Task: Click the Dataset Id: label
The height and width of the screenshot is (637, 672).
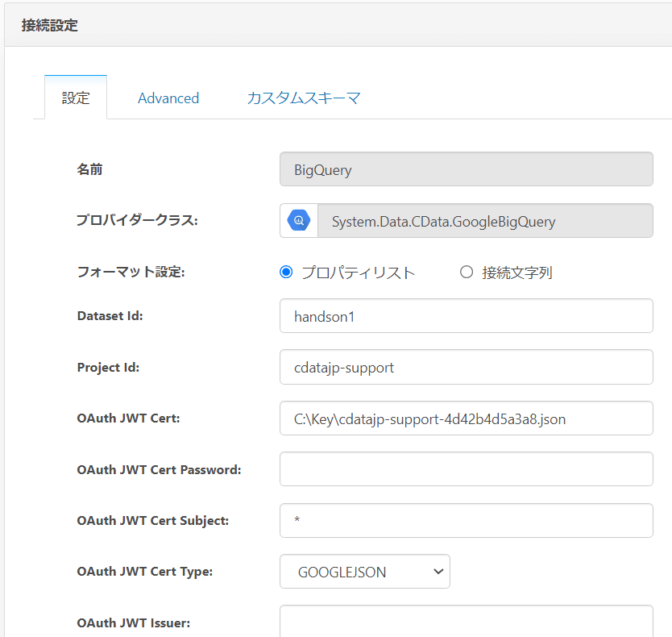Action: pyautogui.click(x=110, y=316)
